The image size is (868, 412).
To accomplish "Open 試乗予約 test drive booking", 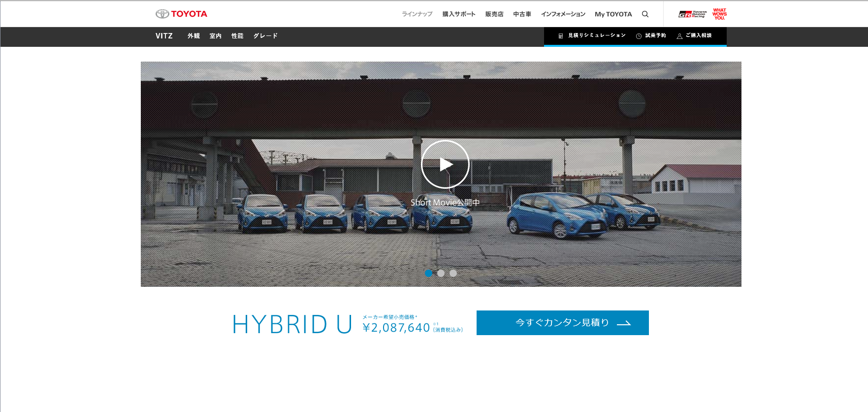I will [655, 35].
